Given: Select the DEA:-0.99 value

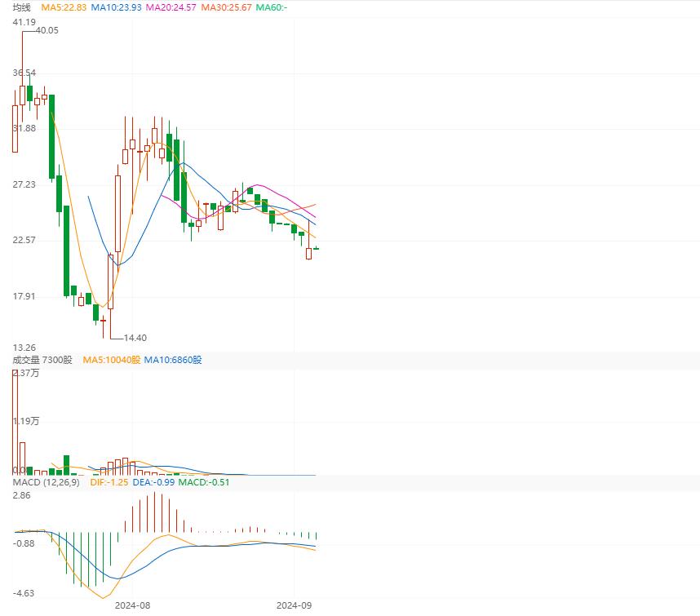Looking at the screenshot, I should (x=153, y=482).
